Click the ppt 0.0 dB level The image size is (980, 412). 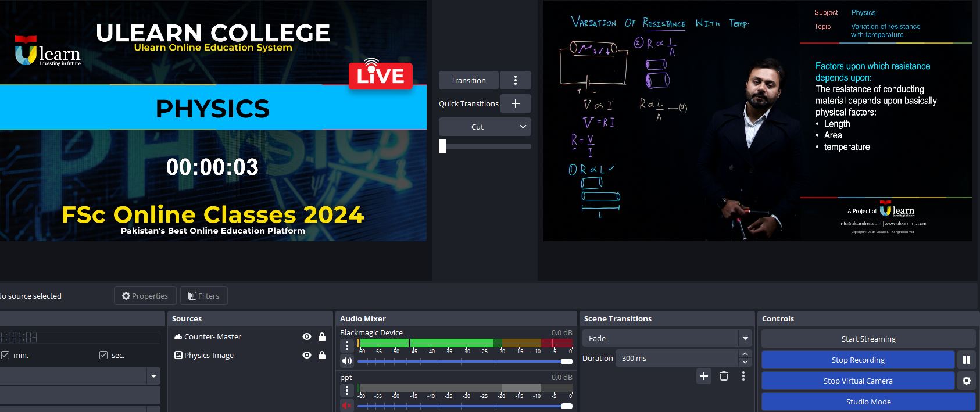[x=561, y=377]
